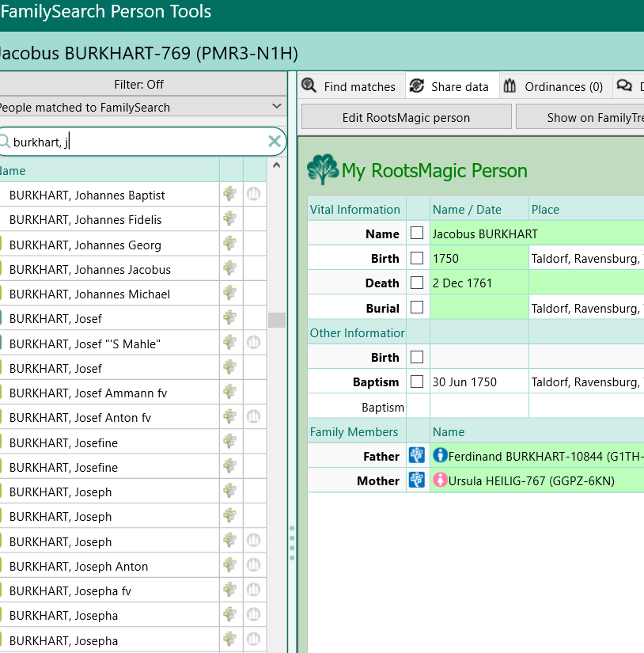This screenshot has height=653, width=644.
Task: Click the death date cell 2 Dec 1761
Action: pyautogui.click(x=479, y=283)
